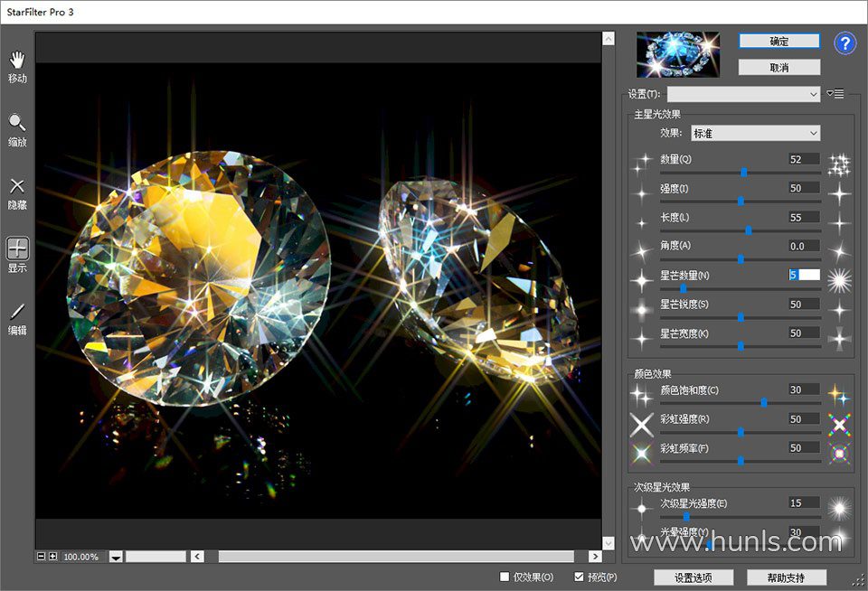Click the diamond preview thumbnail
The width and height of the screenshot is (868, 591).
click(678, 54)
